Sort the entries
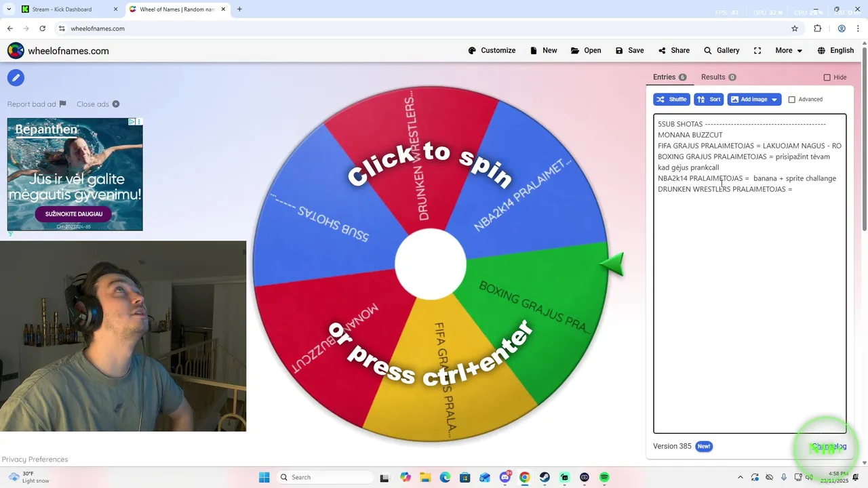Image resolution: width=868 pixels, height=488 pixels. tap(709, 100)
